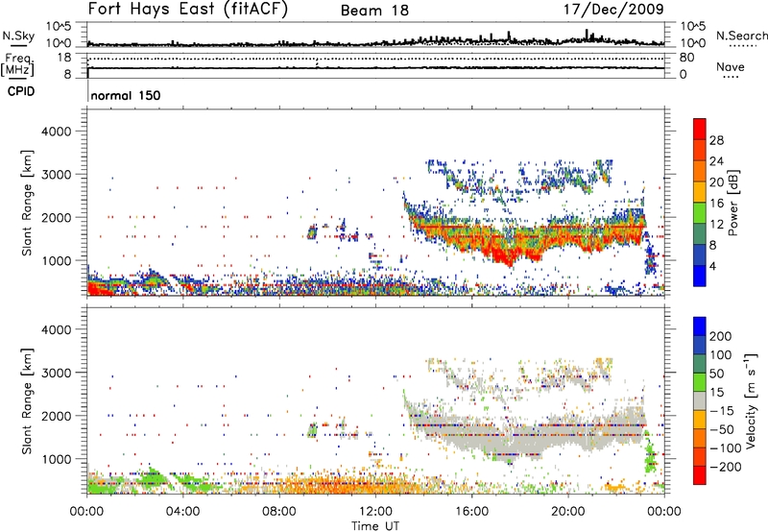Click the "20" tick on Power color bar
The height and width of the screenshot is (532, 768).
point(716,182)
